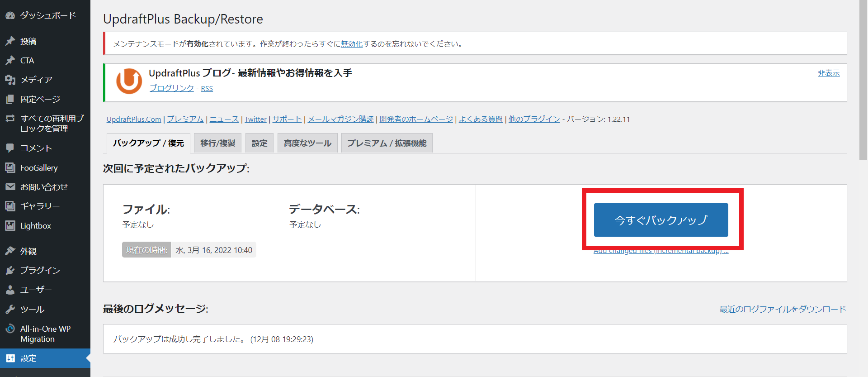
Task: Open the RSS link
Action: tap(207, 88)
